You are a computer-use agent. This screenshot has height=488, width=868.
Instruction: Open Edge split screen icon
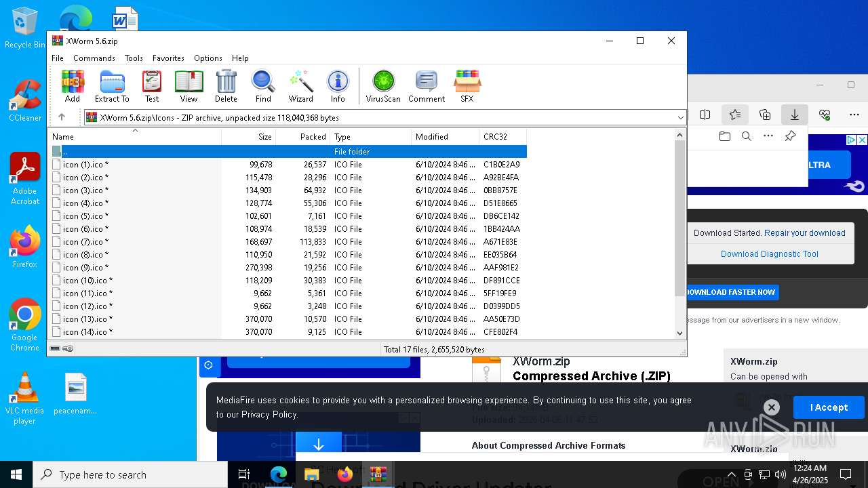click(x=705, y=115)
